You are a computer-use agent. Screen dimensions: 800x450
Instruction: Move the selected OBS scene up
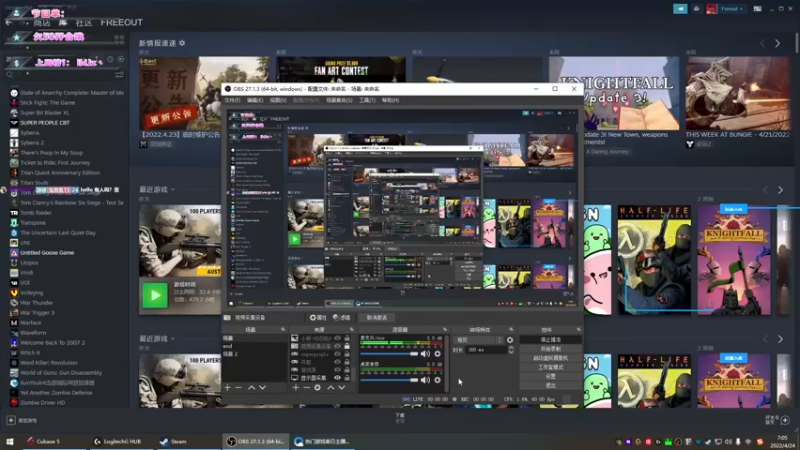click(x=252, y=388)
